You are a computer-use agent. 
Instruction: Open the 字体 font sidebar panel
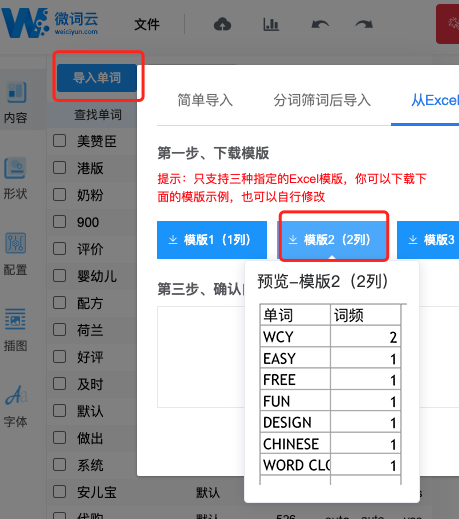(x=16, y=406)
